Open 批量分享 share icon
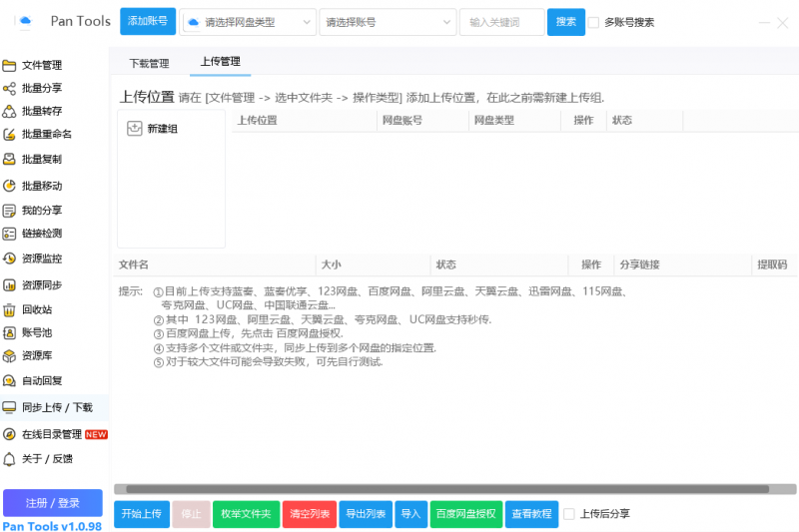799x532 pixels. coord(9,89)
